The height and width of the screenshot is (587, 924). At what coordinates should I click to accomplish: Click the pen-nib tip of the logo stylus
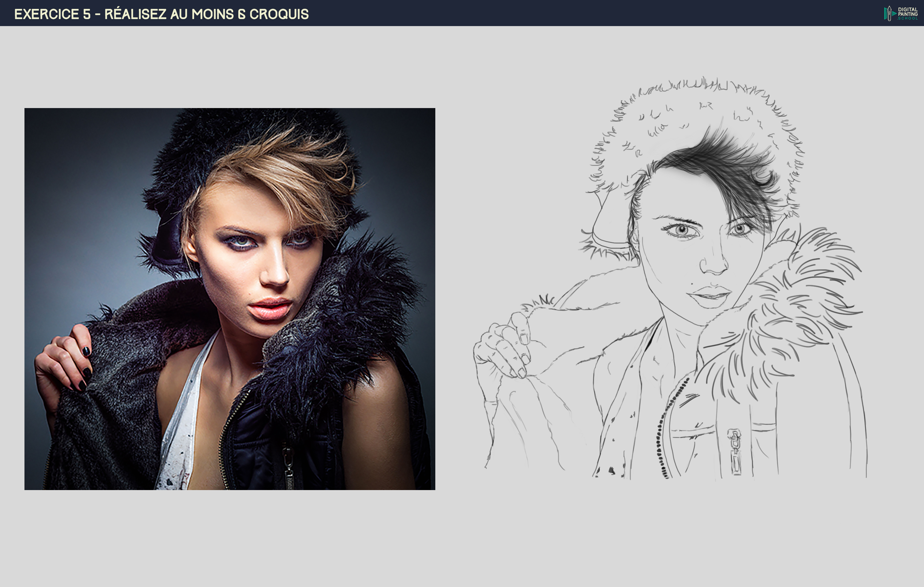coord(889,7)
